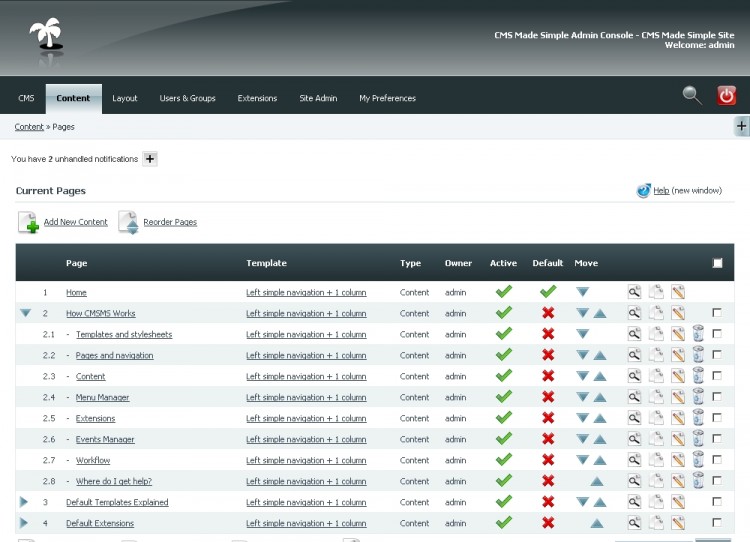
Task: Expand the Default Extensions page tree
Action: pos(23,523)
